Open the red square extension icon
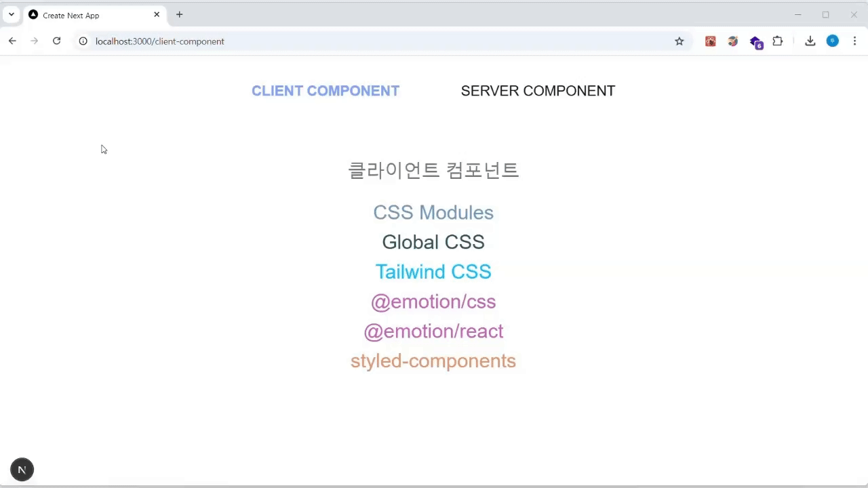Image resolution: width=868 pixels, height=488 pixels. tap(710, 41)
